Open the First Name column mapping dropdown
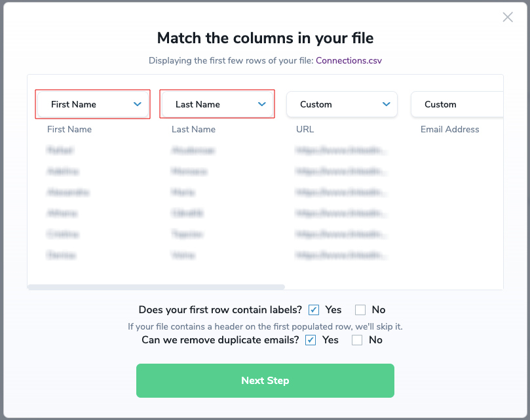 coord(92,104)
